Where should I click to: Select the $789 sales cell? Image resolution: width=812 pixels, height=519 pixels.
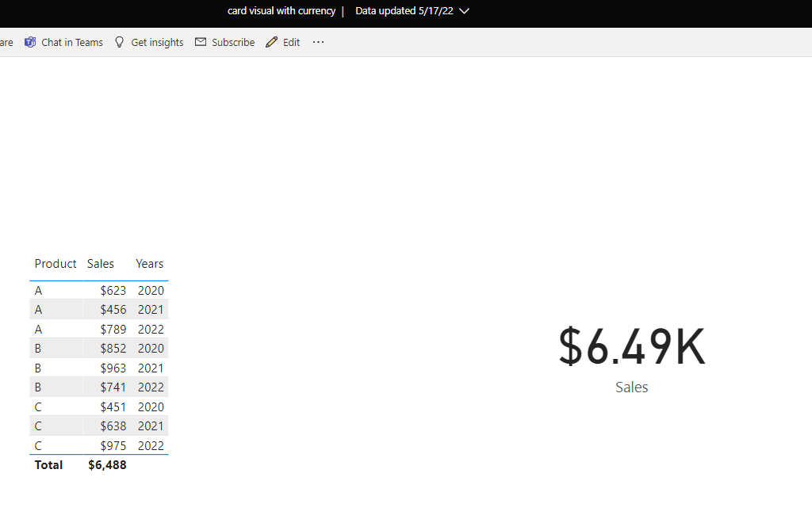[x=113, y=330]
